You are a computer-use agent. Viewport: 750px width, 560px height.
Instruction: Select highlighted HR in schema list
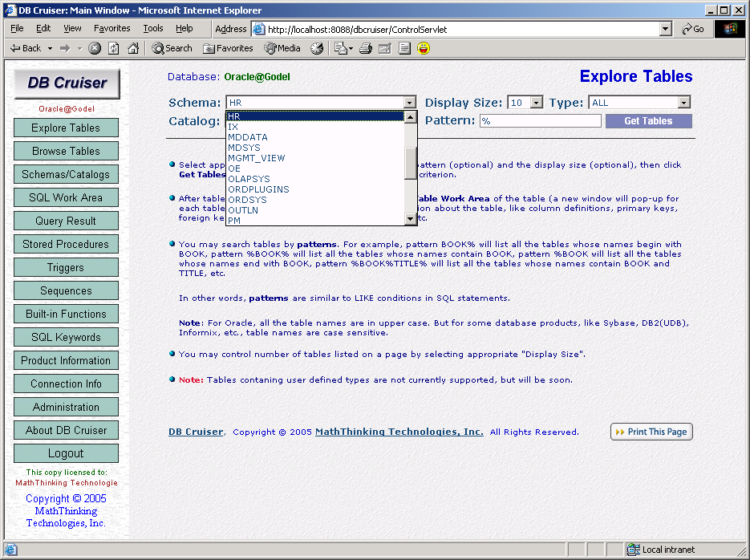315,116
